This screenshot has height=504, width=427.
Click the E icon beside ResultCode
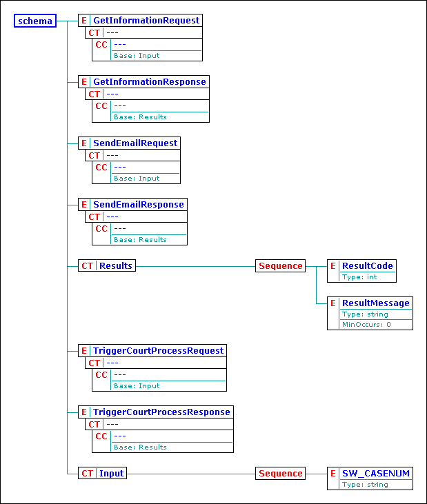(x=333, y=266)
